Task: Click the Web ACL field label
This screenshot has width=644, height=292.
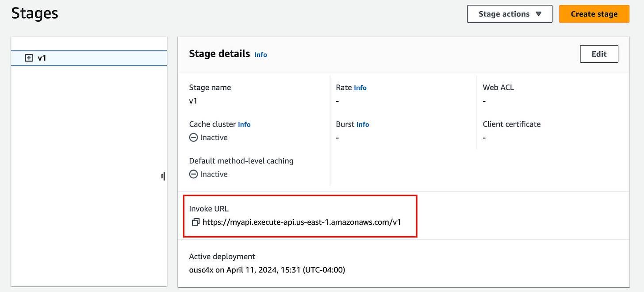Action: 498,88
